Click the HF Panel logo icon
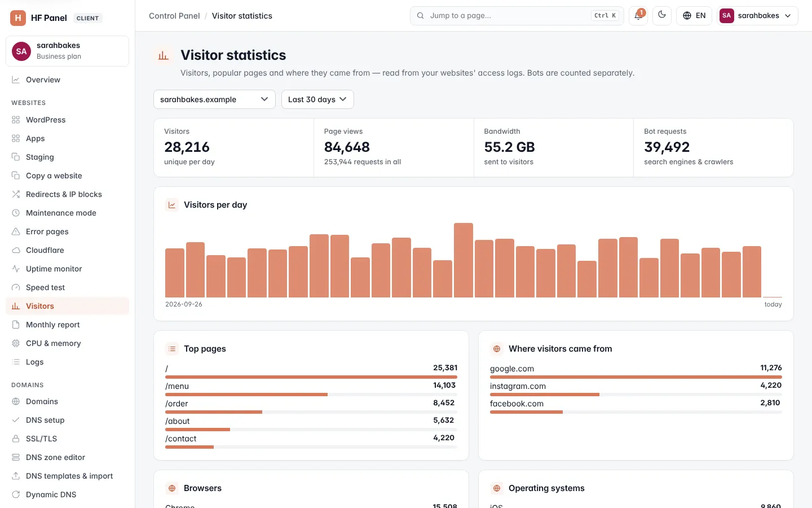Viewport: 812px width, 508px height. pyautogui.click(x=18, y=18)
